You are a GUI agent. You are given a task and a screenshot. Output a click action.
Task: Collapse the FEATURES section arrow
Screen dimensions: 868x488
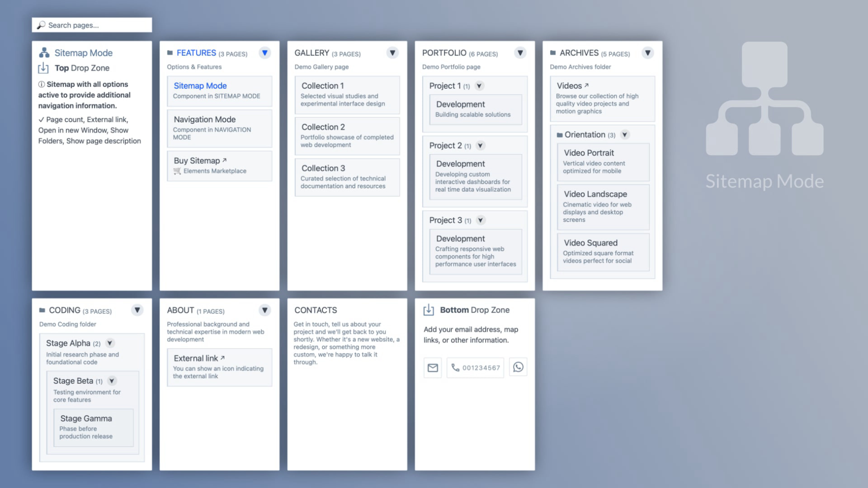265,53
